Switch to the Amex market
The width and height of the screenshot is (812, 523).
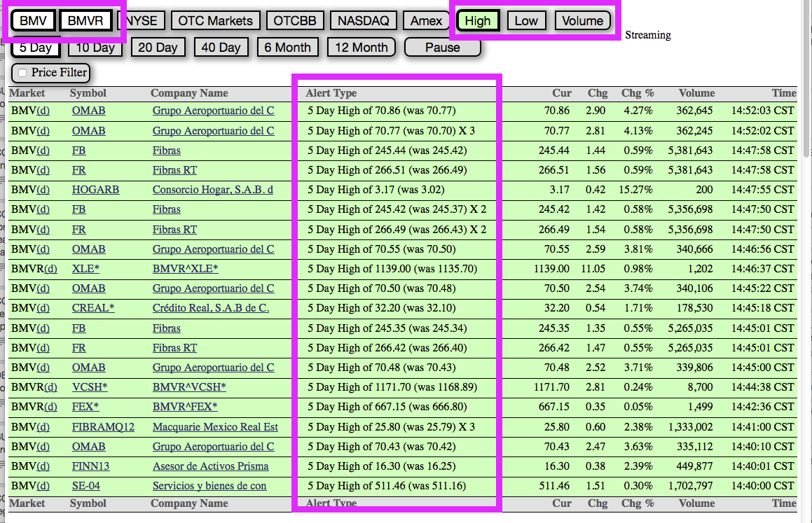426,20
